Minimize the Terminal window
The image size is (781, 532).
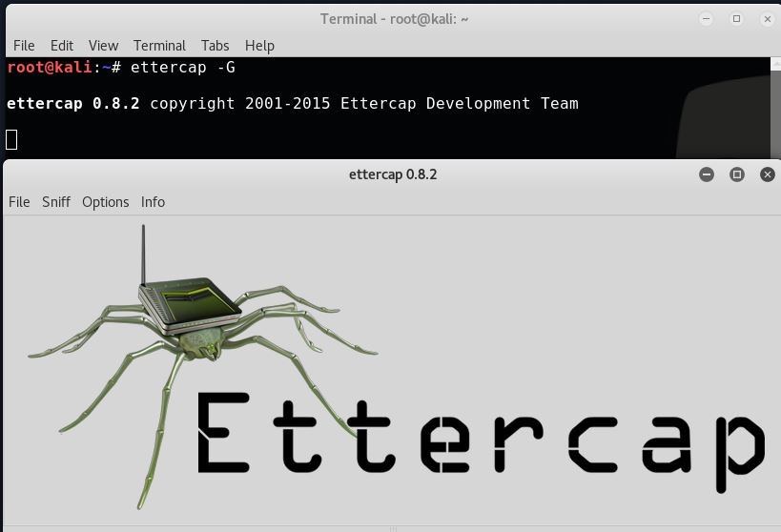pyautogui.click(x=706, y=19)
